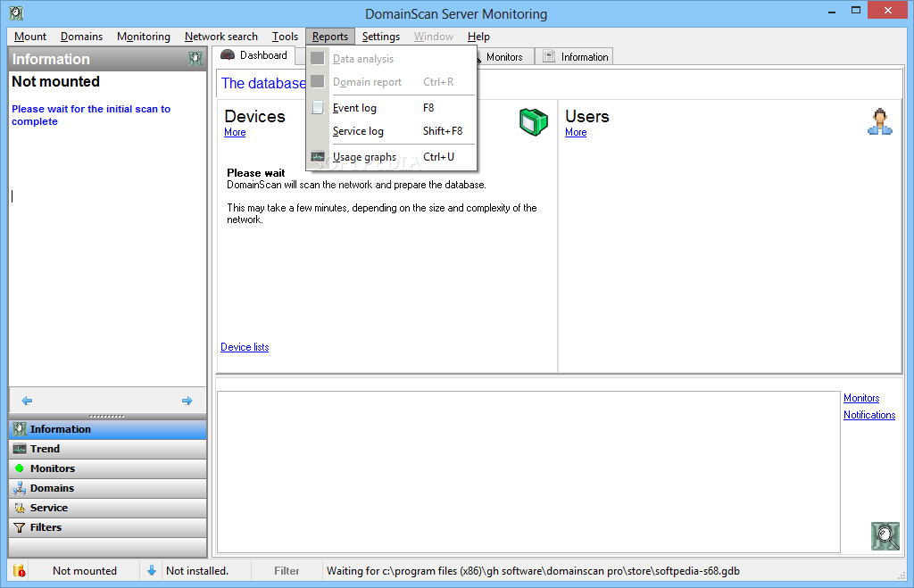The width and height of the screenshot is (914, 588).
Task: Click the Trend graph icon in sidebar
Action: (x=20, y=449)
